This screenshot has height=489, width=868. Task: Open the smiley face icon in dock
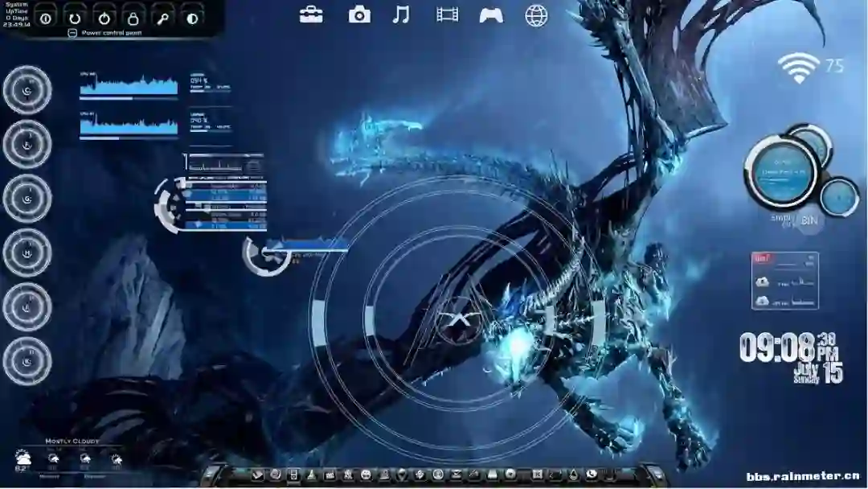[366, 475]
